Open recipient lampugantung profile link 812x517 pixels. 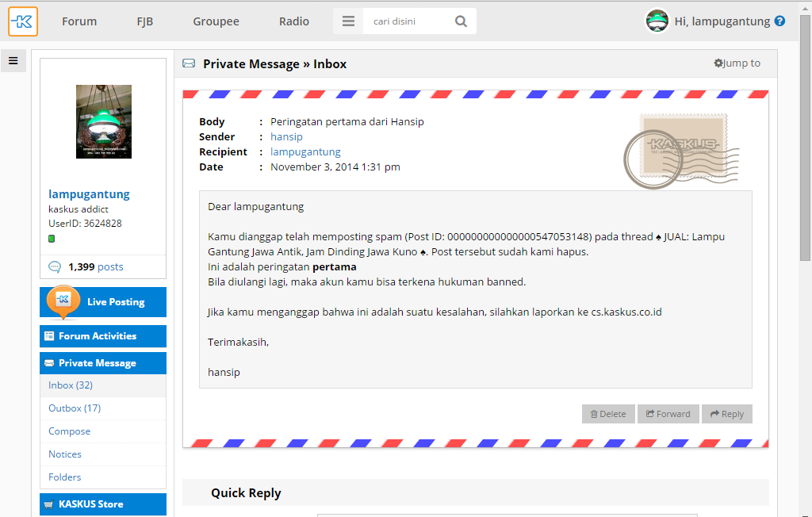click(305, 151)
